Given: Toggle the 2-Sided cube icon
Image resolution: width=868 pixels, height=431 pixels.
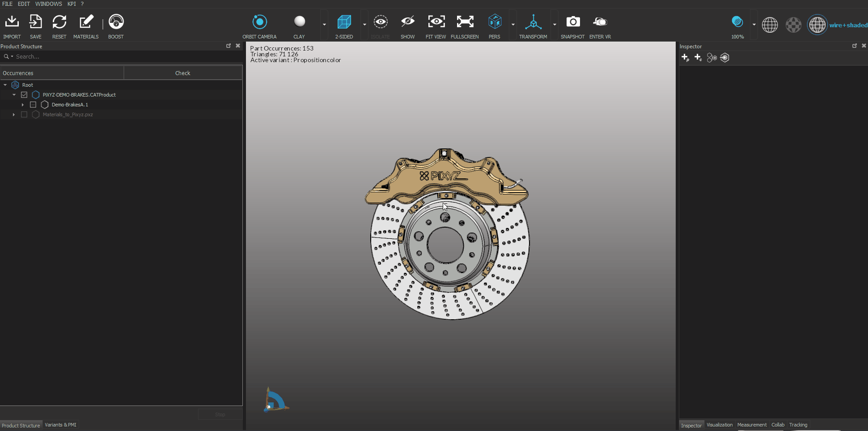Looking at the screenshot, I should (x=344, y=22).
